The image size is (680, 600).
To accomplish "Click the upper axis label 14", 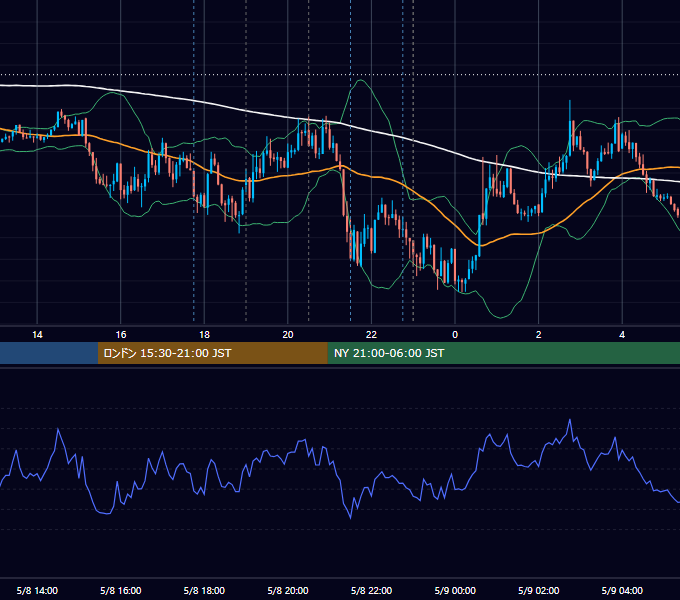I will point(37,335).
